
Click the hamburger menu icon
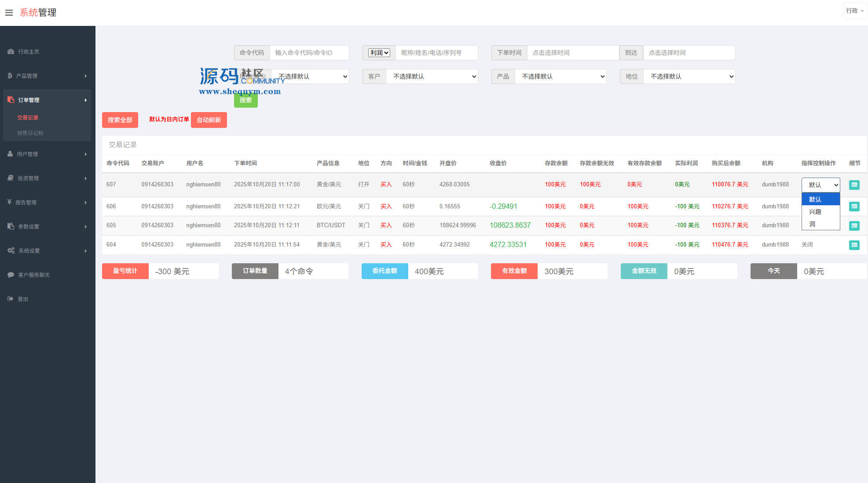pos(9,13)
